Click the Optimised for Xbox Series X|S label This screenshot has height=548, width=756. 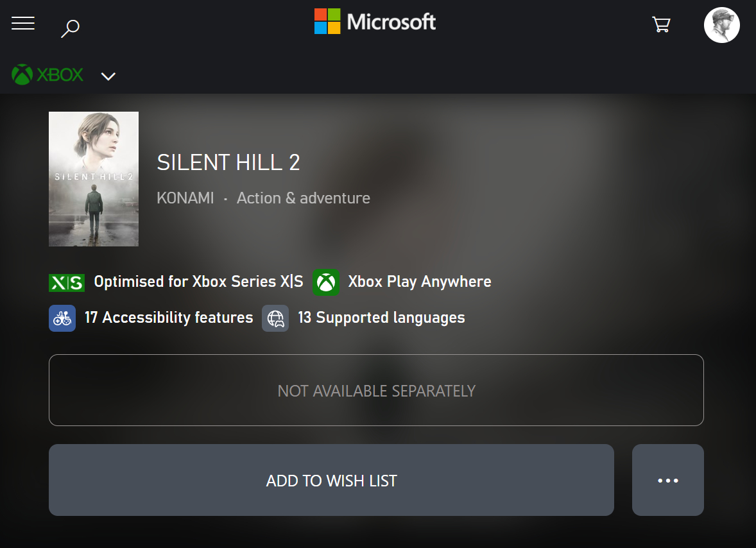pyautogui.click(x=198, y=282)
